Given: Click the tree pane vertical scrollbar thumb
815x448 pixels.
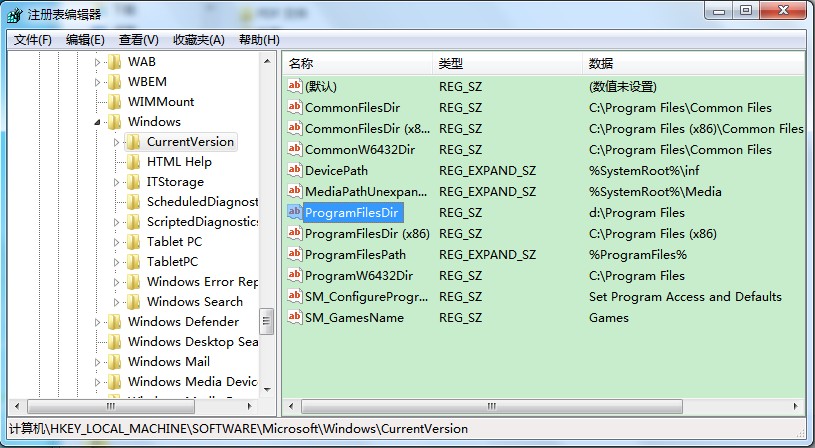Looking at the screenshot, I should (x=267, y=321).
